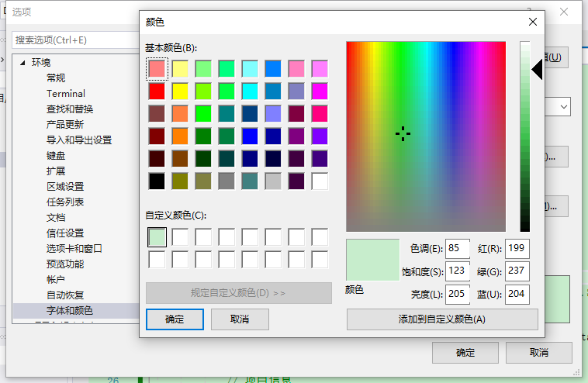Close the 颜色 dialog with the X
Viewport: 588px width, 383px height.
pos(533,22)
